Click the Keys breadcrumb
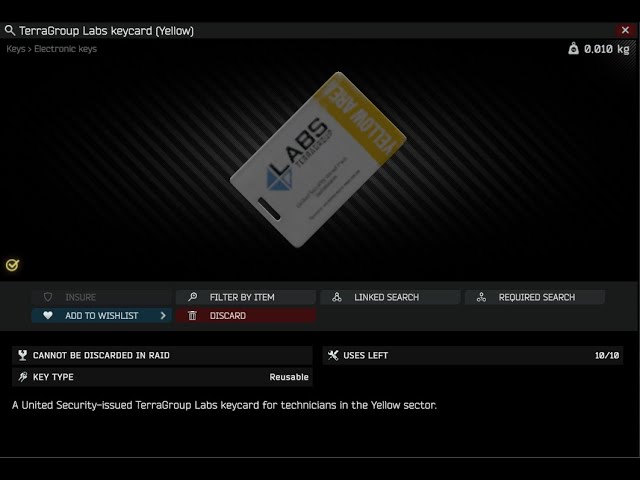 coord(16,49)
